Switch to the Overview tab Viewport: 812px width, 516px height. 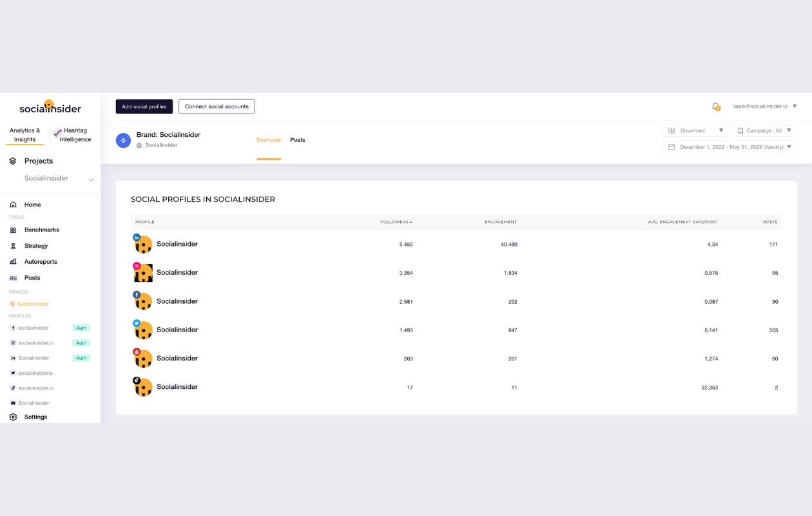click(269, 140)
